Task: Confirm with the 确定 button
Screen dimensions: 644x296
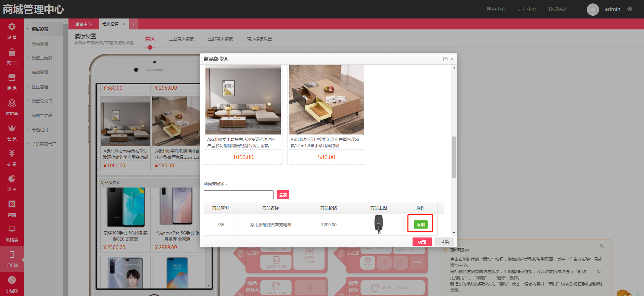Action: [x=422, y=242]
